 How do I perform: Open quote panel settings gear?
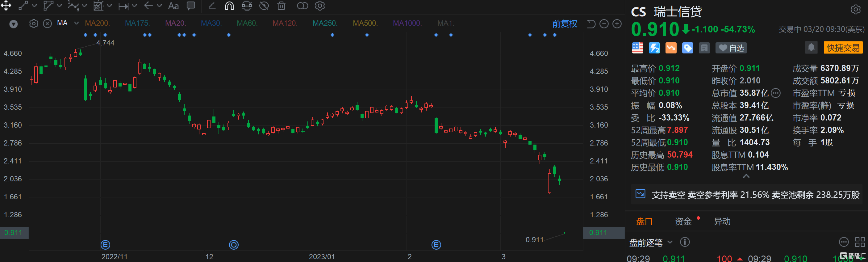point(856,10)
